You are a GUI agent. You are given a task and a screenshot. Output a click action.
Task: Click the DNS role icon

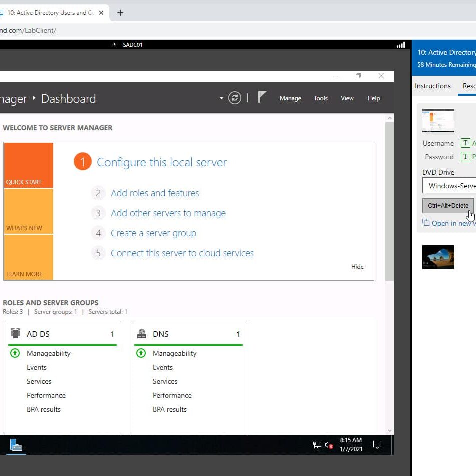point(142,334)
